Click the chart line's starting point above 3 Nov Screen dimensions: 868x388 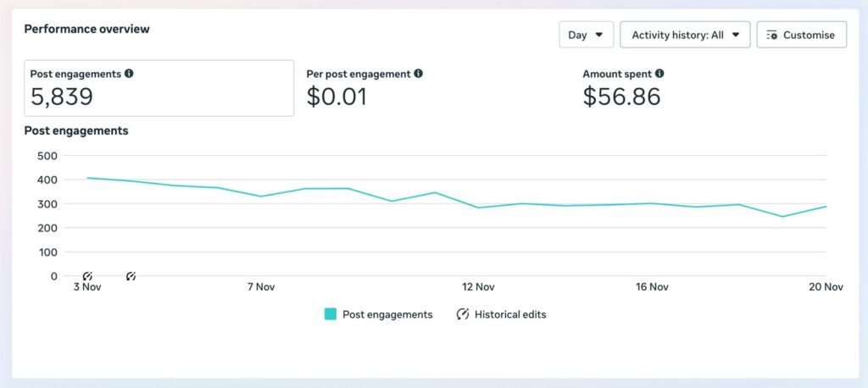[87, 178]
